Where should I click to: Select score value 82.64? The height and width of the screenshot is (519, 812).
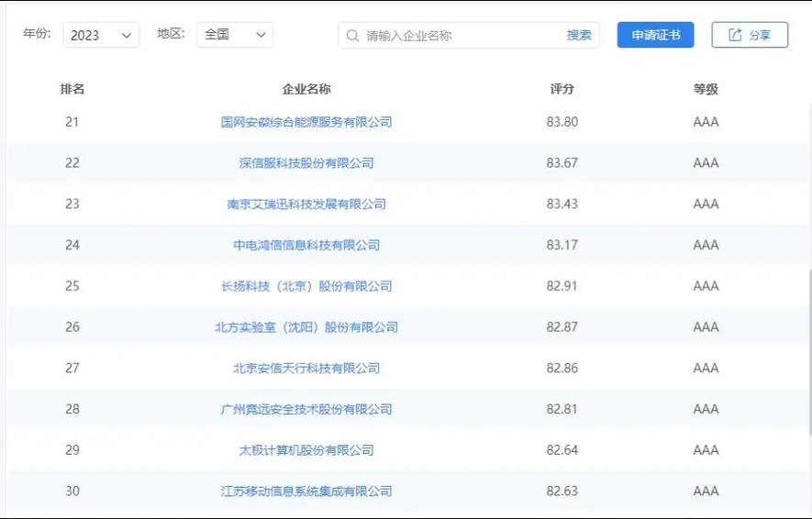[562, 449]
